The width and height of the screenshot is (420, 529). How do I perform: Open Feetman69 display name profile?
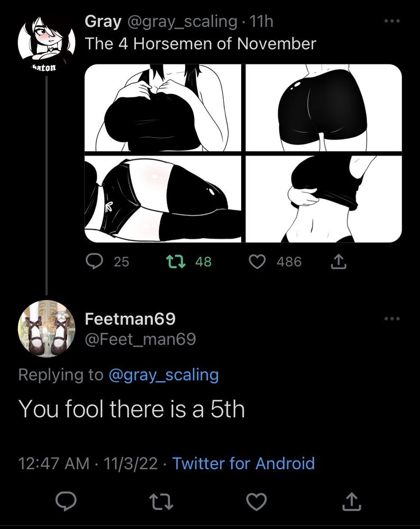[130, 319]
